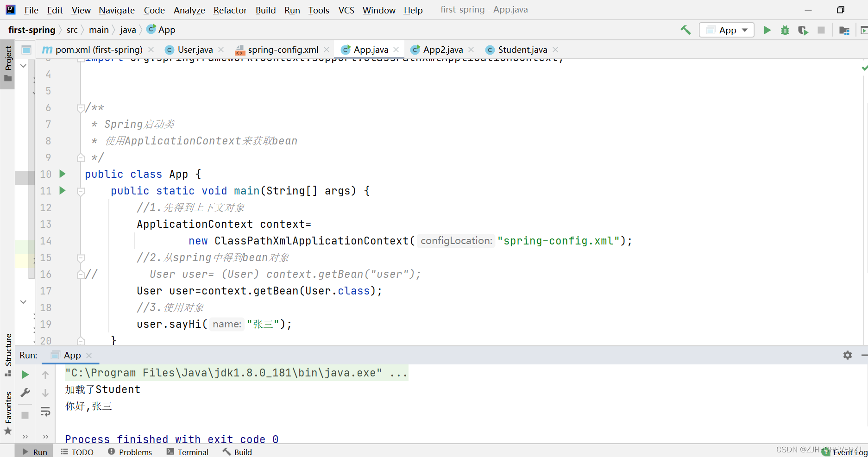Viewport: 868px width, 457px height.
Task: Switch to spring-config.xml tab
Action: (x=283, y=50)
